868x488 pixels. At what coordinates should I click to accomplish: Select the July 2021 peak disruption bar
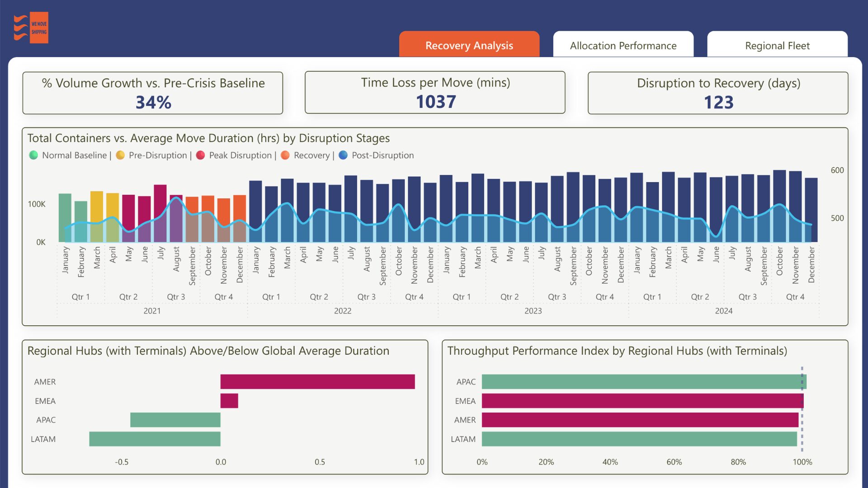[x=160, y=199]
